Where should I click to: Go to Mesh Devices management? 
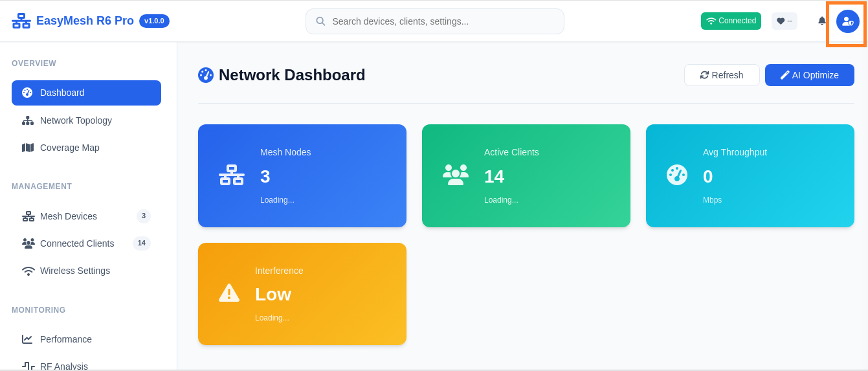pos(86,216)
